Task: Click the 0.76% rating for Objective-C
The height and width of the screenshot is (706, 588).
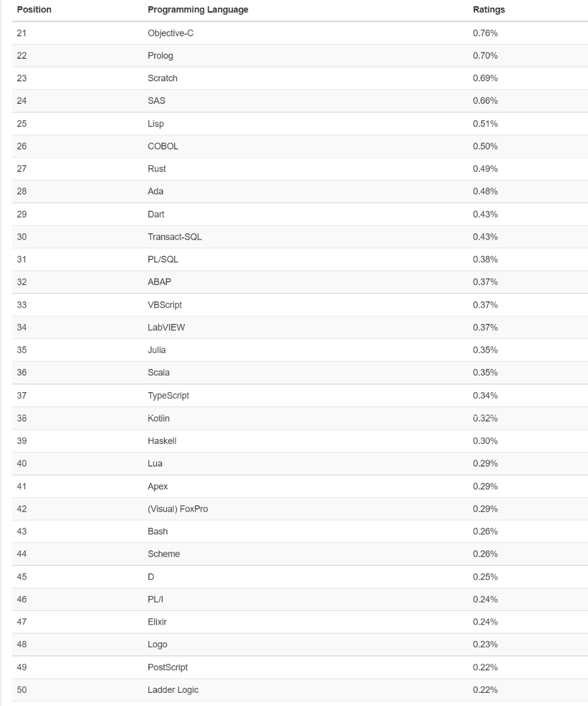Action: pos(485,33)
